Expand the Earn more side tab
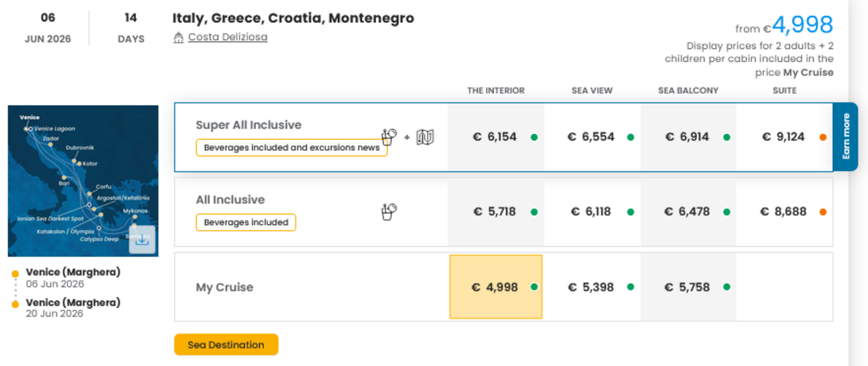 846,136
